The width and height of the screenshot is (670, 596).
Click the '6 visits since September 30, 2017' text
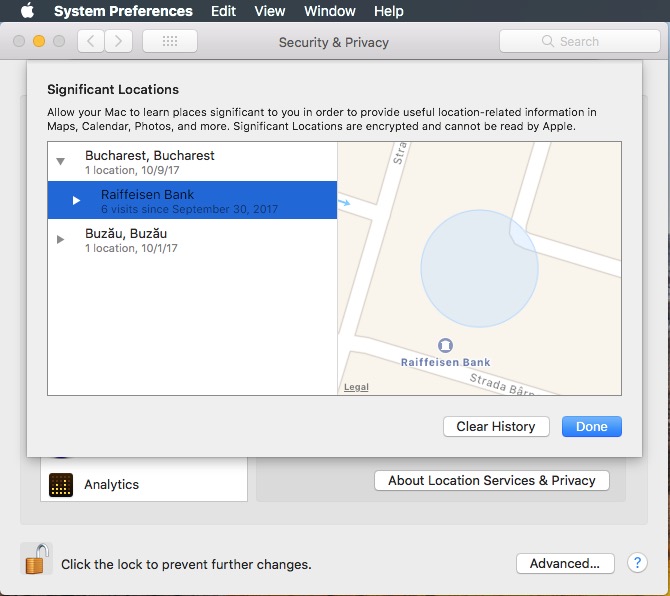pos(189,209)
